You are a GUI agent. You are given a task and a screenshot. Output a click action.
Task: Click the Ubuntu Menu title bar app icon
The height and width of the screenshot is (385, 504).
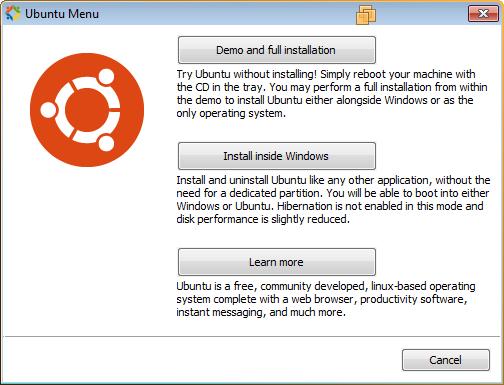pyautogui.click(x=13, y=14)
